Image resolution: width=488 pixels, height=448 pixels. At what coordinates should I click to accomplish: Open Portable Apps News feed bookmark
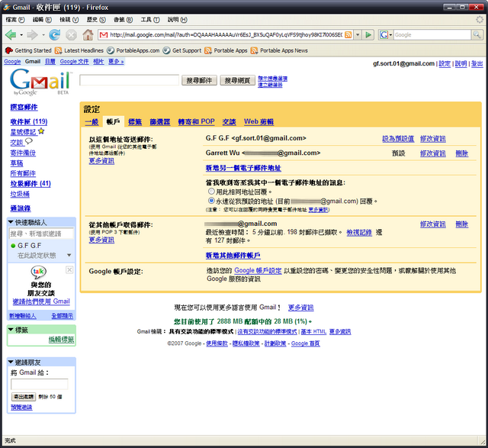280,50
